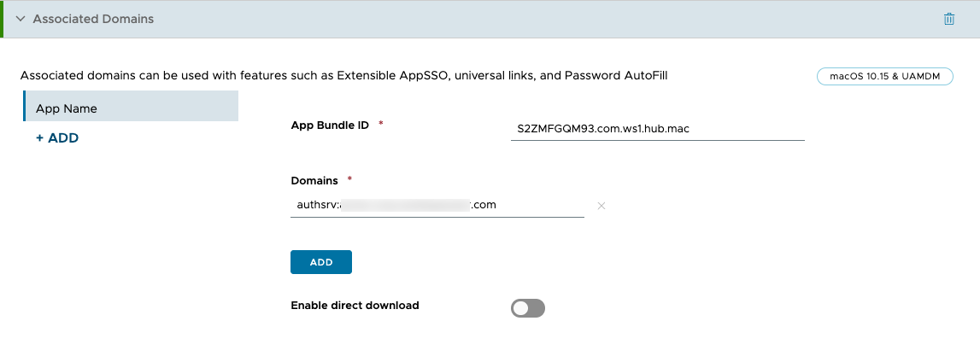Click the Domains field label
The width and height of the screenshot is (980, 356).
314,180
